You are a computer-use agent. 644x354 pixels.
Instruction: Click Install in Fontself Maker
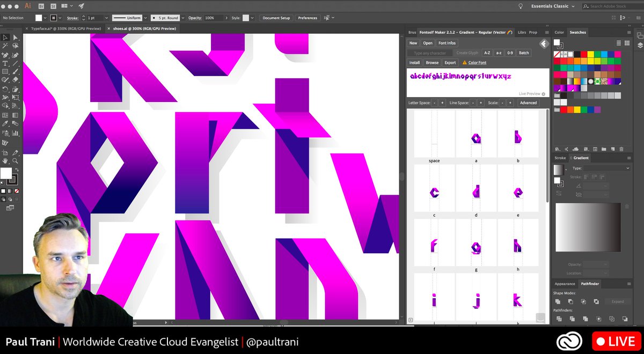(414, 62)
